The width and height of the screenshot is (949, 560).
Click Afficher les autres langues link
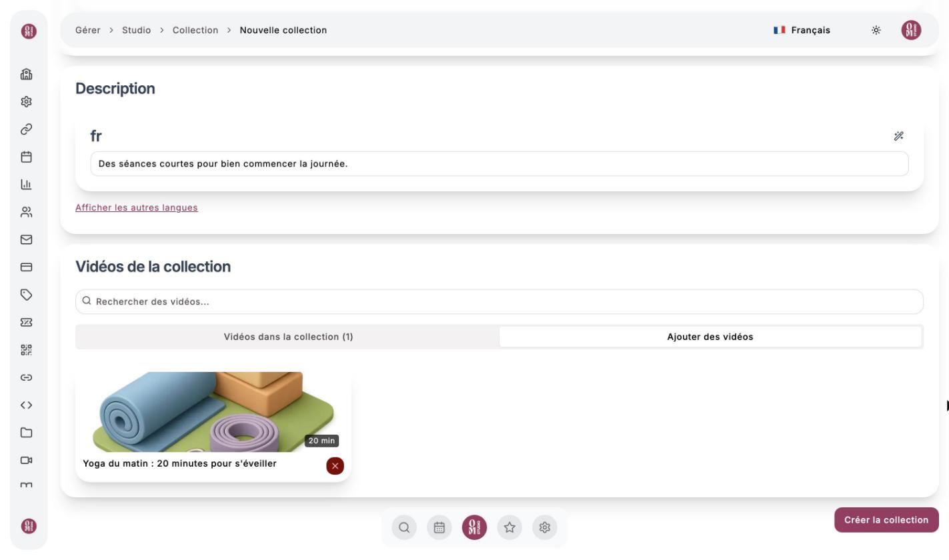pos(137,207)
